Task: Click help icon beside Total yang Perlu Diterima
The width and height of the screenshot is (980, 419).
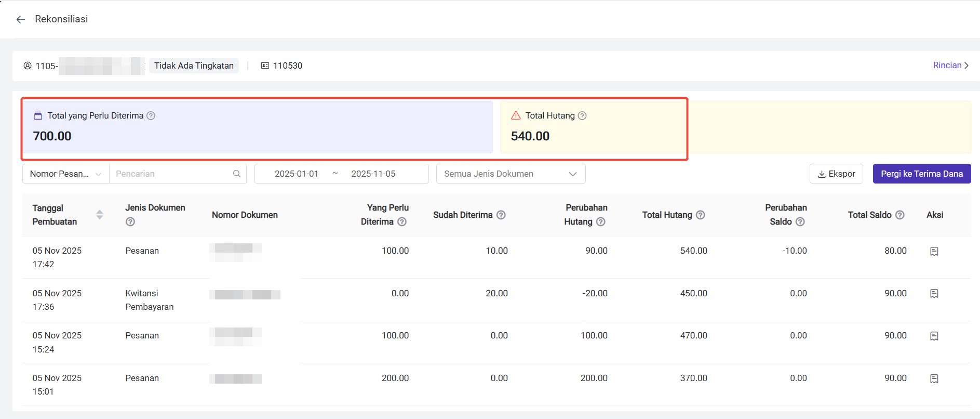Action: [x=151, y=116]
